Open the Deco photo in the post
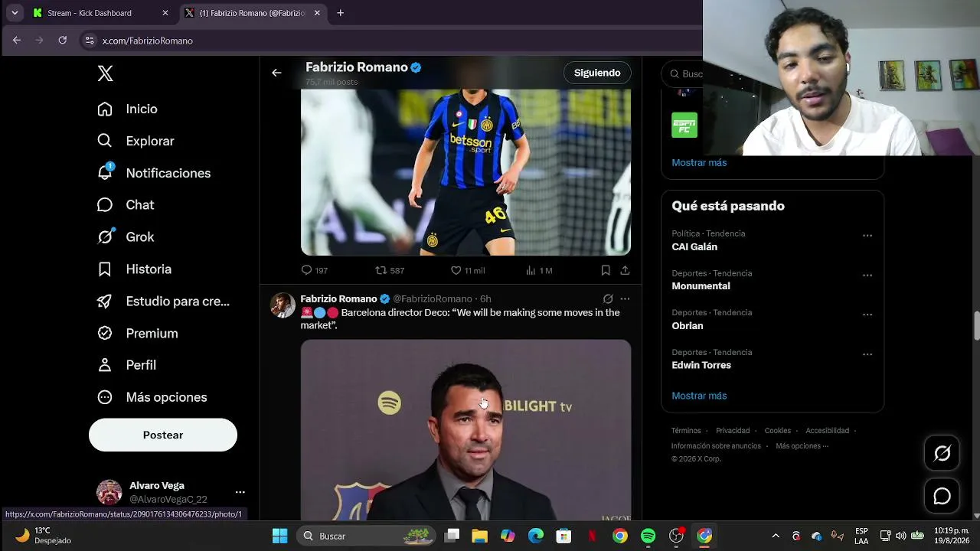Screen dimensions: 980x551 [x=465, y=430]
